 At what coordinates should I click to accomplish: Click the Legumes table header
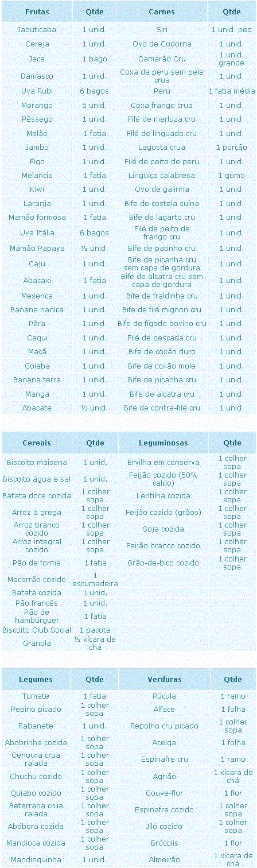36,680
